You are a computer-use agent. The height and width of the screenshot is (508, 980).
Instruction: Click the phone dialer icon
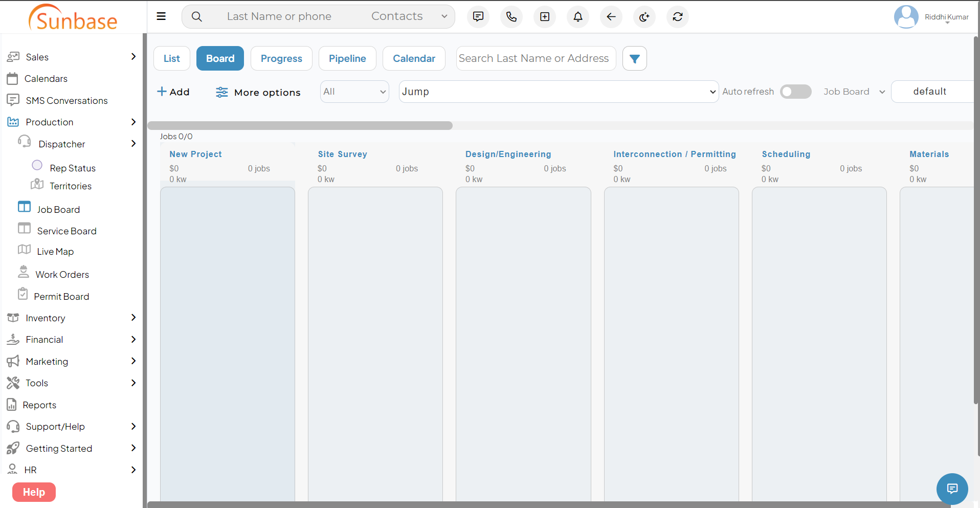[511, 17]
